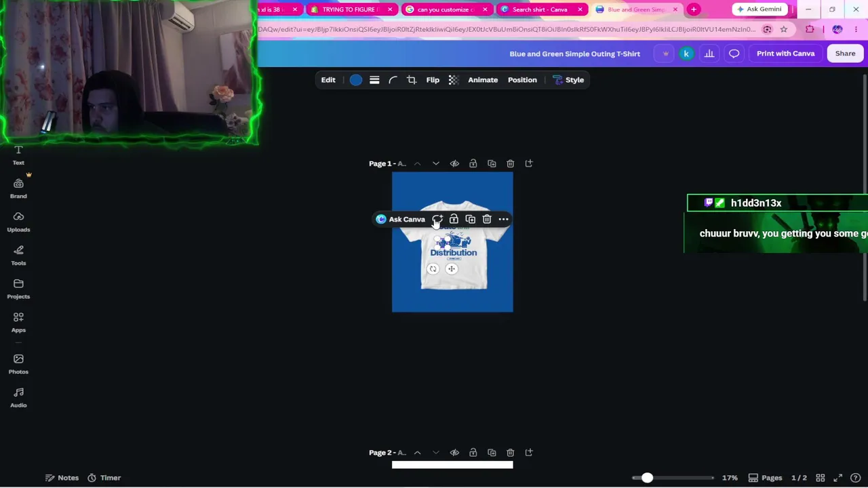Open the Tools panel in the sidebar
Screen dimensions: 868x488
coord(18,255)
